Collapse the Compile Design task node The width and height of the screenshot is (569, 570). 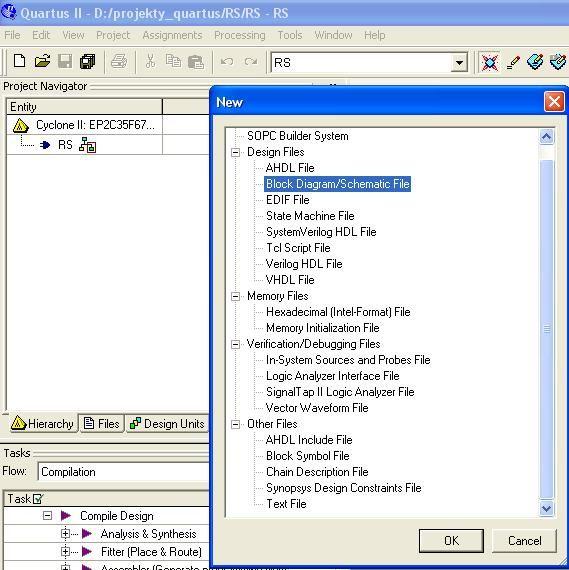pos(47,515)
